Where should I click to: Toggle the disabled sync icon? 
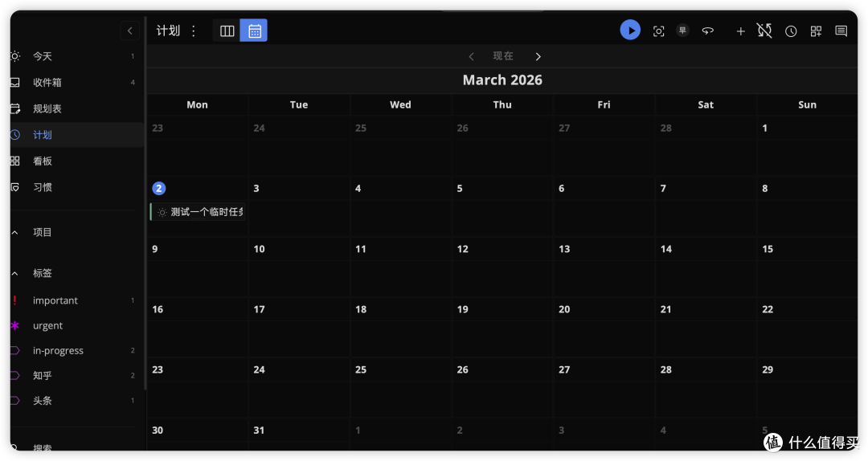(764, 31)
